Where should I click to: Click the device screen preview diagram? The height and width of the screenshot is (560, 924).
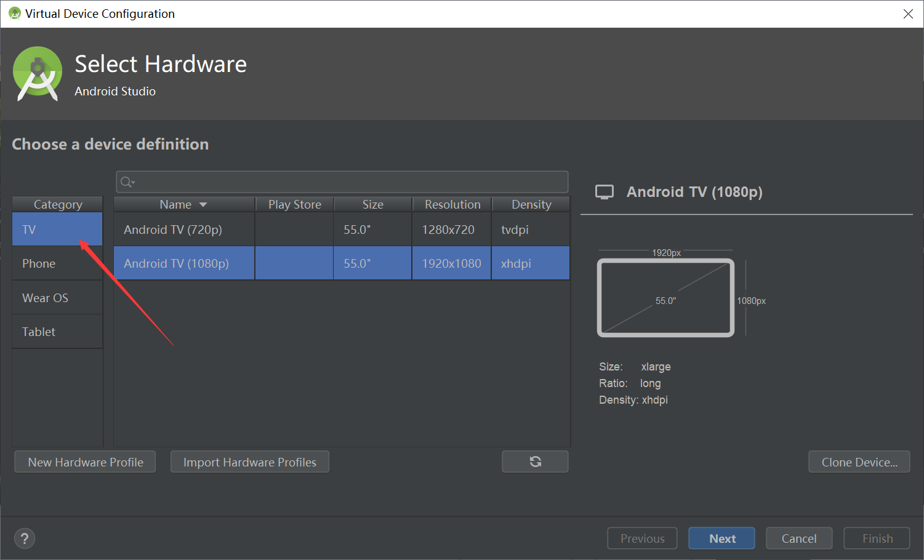coord(665,298)
